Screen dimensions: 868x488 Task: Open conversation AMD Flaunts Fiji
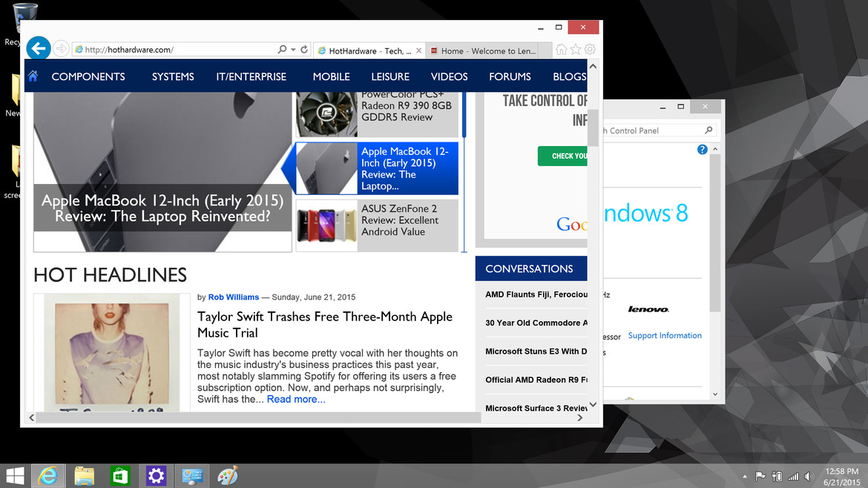coord(536,294)
